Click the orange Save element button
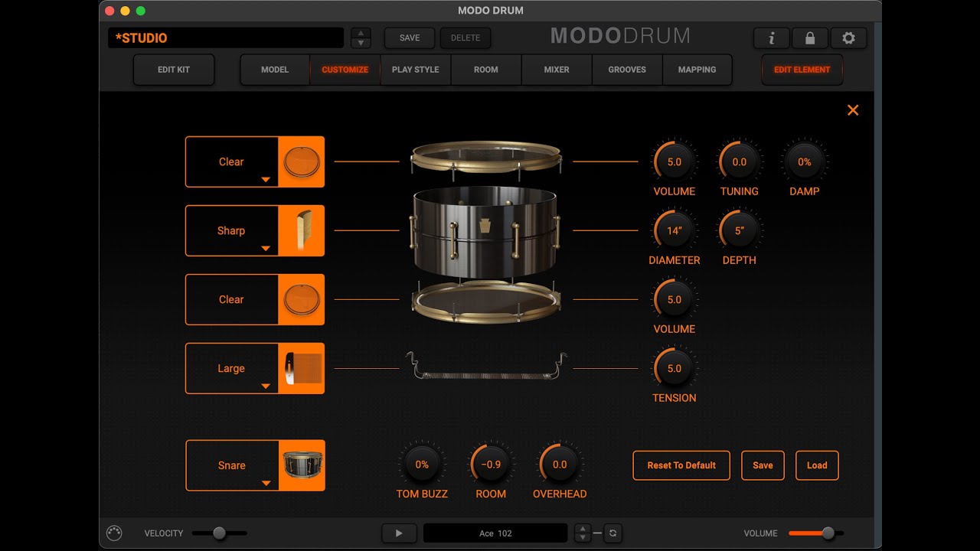The height and width of the screenshot is (551, 980). click(763, 465)
